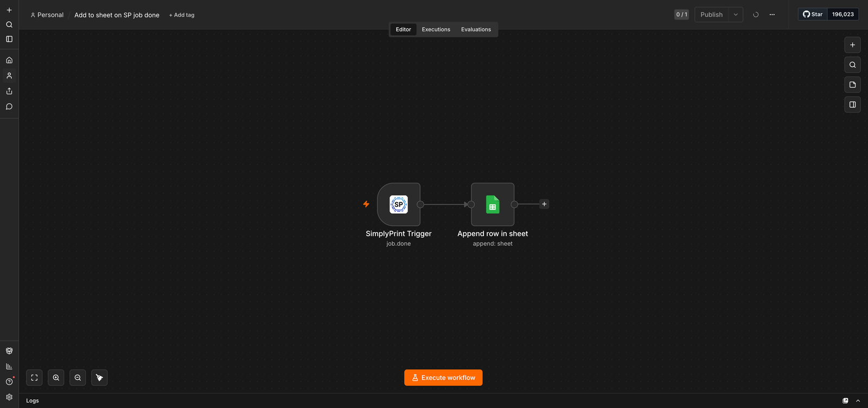Click the tidy up nodes icon
The width and height of the screenshot is (868, 408).
point(99,378)
